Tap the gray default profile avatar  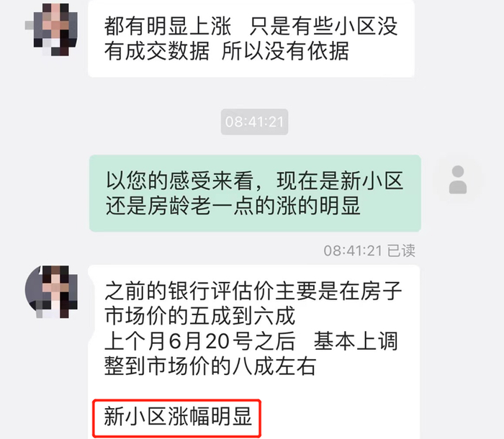point(458,180)
